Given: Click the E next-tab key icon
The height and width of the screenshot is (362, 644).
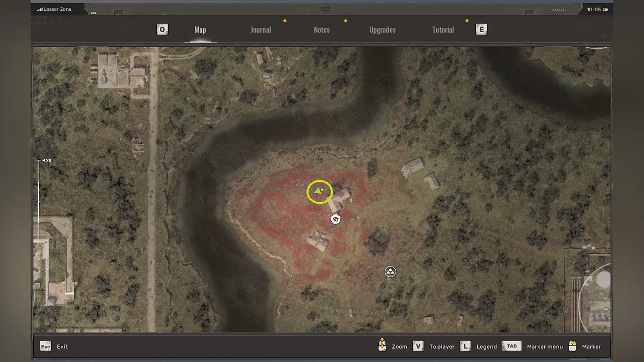Looking at the screenshot, I should pos(481,29).
